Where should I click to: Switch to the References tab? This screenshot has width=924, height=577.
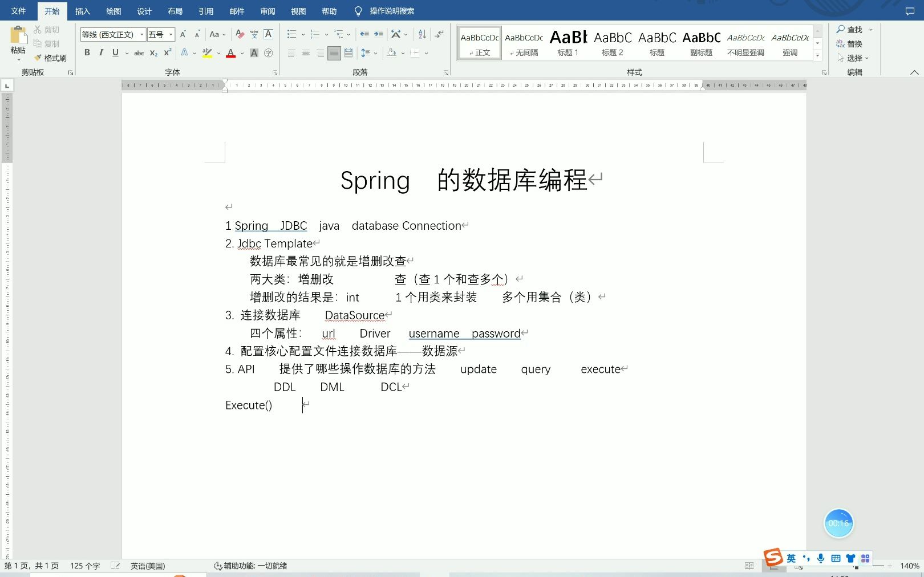tap(206, 11)
